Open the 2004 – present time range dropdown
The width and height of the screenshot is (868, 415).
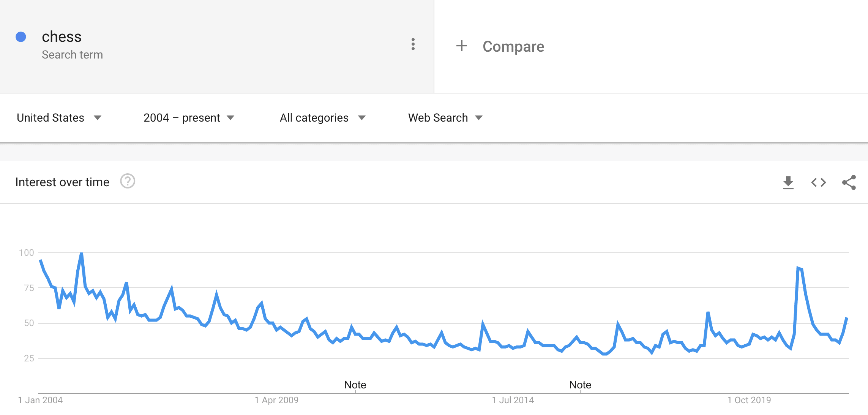(189, 118)
